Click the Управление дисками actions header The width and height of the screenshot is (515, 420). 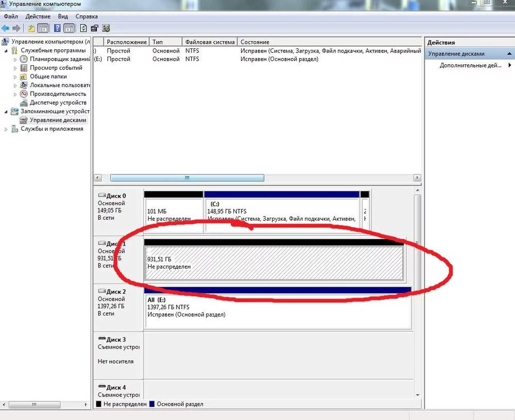[470, 54]
